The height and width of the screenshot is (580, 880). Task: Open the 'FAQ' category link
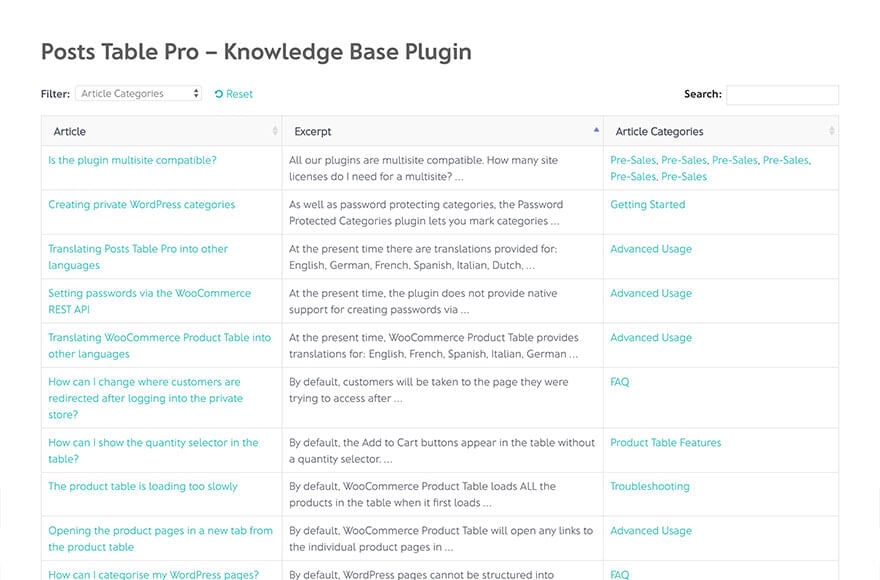(618, 381)
